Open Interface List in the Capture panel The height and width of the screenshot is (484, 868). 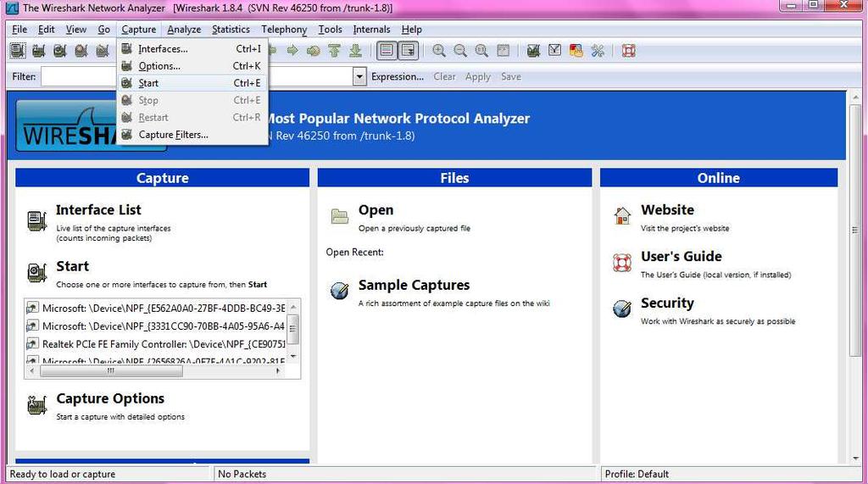(98, 210)
